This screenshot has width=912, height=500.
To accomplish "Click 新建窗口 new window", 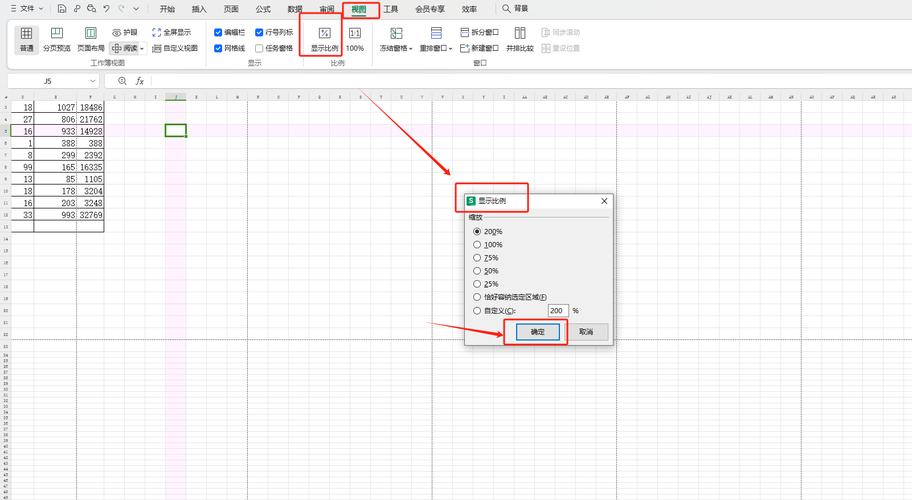I will [479, 48].
